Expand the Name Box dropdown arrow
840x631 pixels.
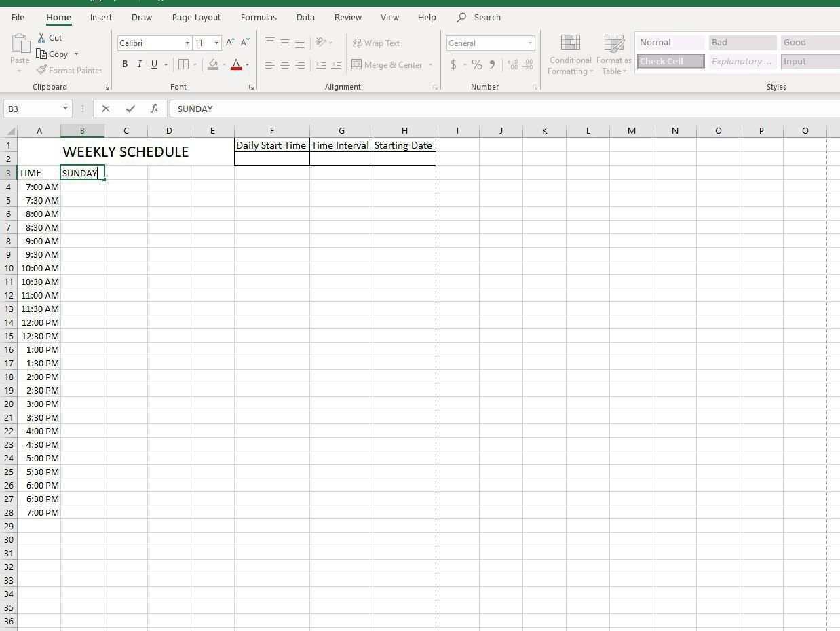pyautogui.click(x=66, y=109)
